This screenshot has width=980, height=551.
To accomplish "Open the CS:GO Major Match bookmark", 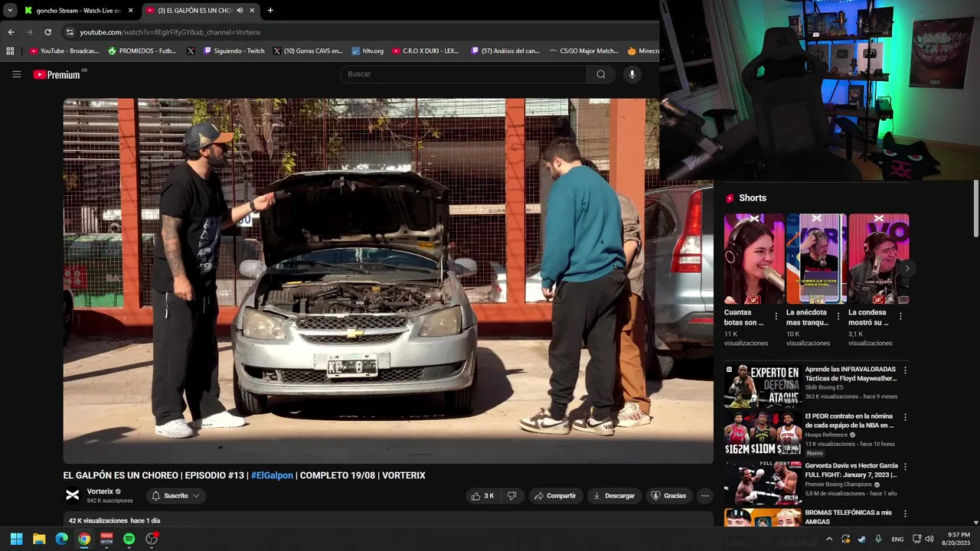I will (584, 51).
